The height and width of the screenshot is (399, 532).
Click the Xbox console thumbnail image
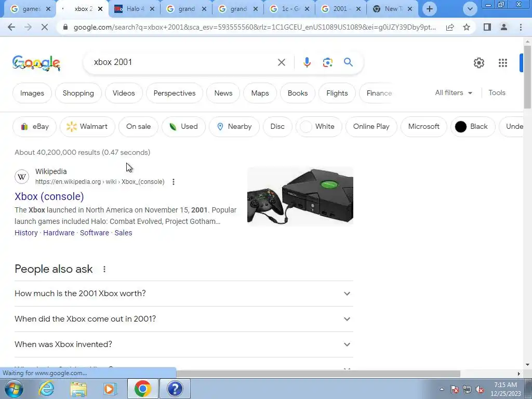[300, 196]
